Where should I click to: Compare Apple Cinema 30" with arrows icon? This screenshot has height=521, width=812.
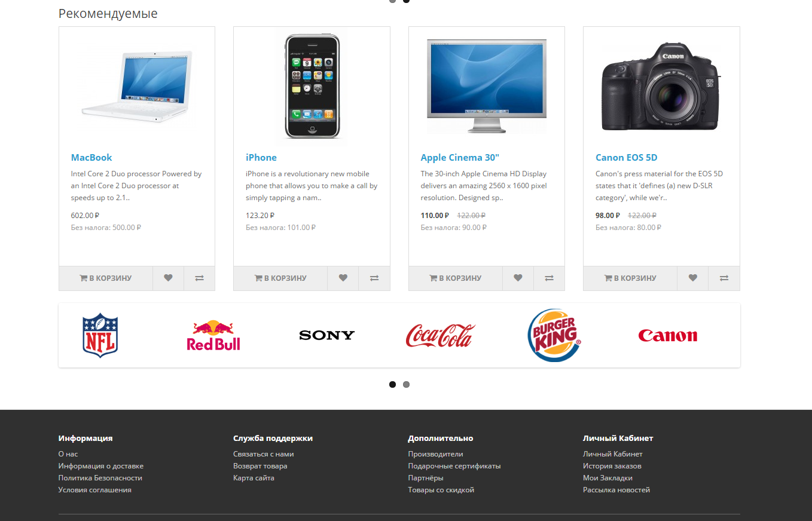coord(549,278)
